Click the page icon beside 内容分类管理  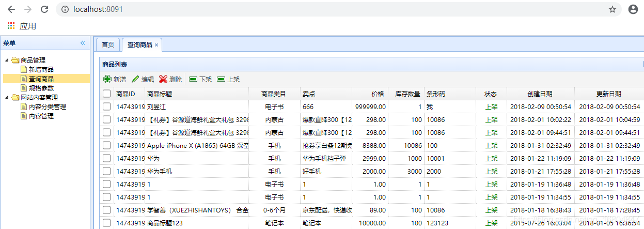[24, 106]
